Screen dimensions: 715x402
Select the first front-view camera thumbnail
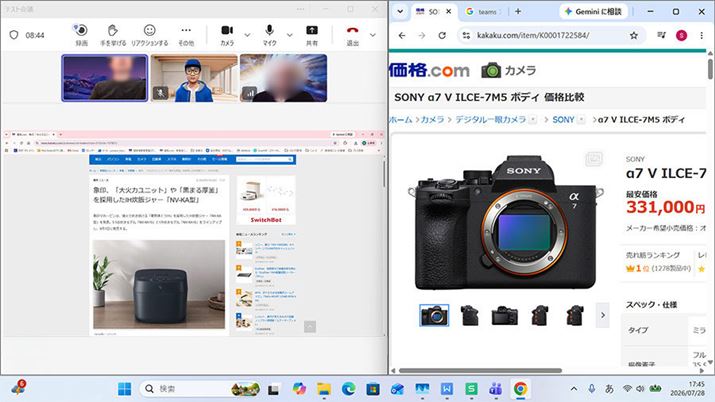434,315
